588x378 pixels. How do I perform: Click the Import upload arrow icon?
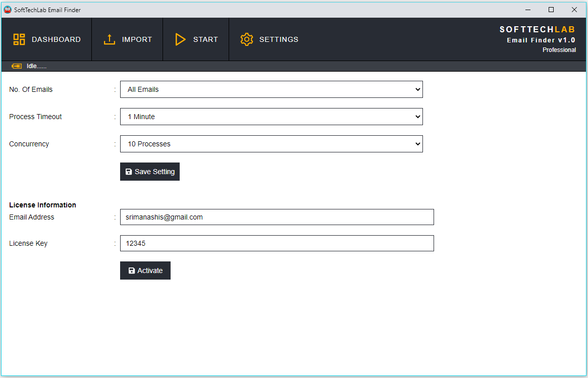tap(110, 39)
